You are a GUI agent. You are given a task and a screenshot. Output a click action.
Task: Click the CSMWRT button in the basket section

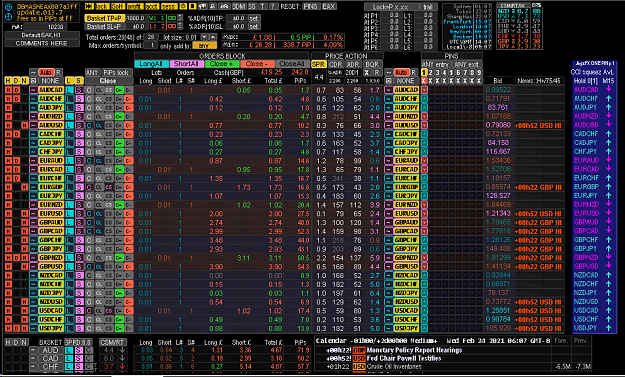113,342
